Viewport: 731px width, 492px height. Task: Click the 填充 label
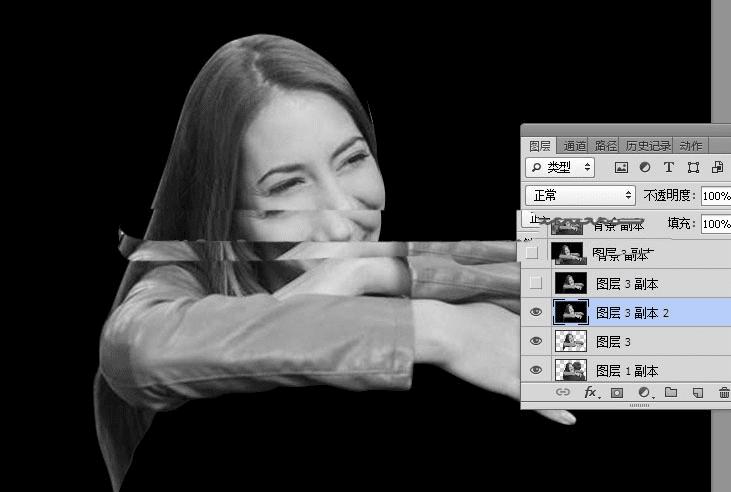681,223
